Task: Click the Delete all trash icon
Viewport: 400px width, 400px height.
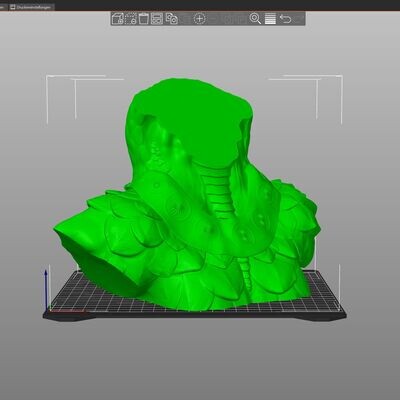Action: click(144, 19)
